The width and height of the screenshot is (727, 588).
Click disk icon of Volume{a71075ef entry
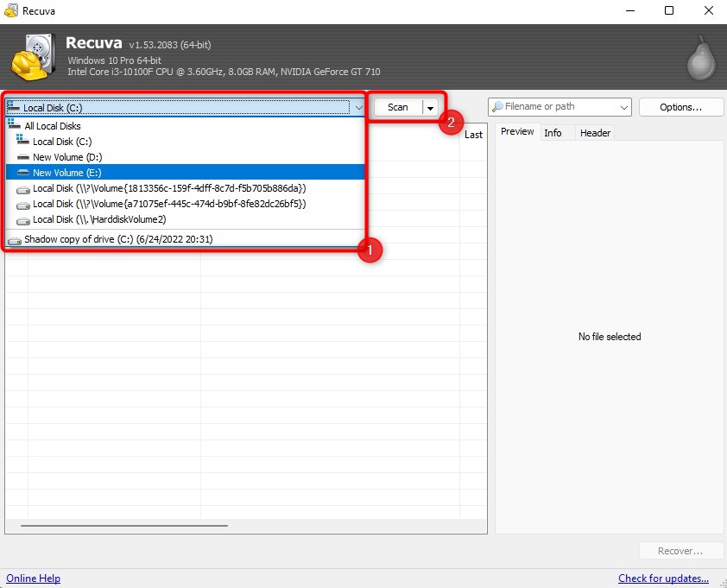click(23, 205)
